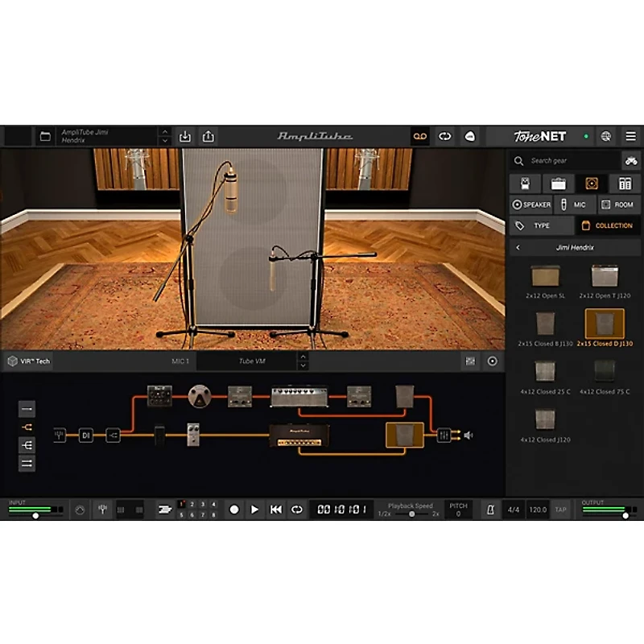The image size is (644, 644).
Task: Arm recorder track 1
Action: point(182,504)
